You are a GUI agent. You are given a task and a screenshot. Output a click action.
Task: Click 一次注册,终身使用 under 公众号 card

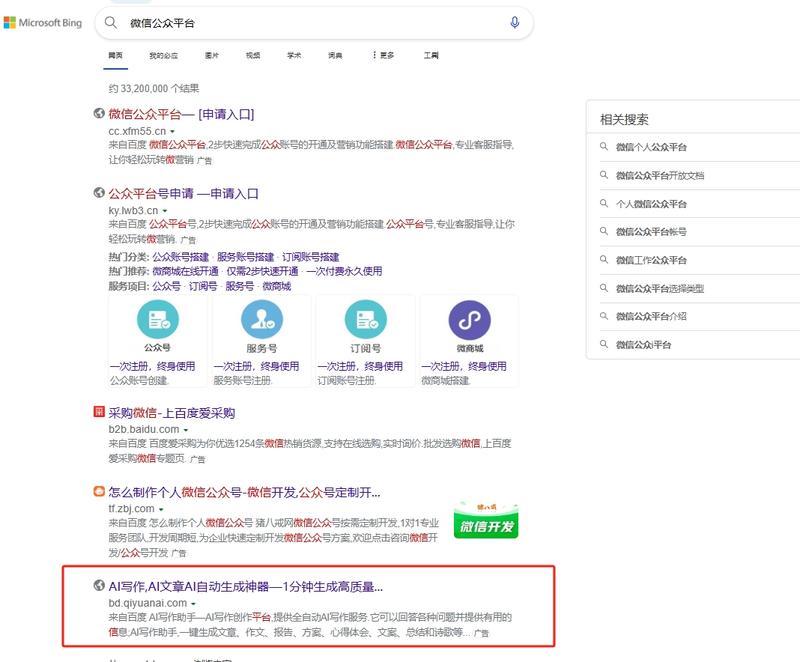click(x=153, y=366)
